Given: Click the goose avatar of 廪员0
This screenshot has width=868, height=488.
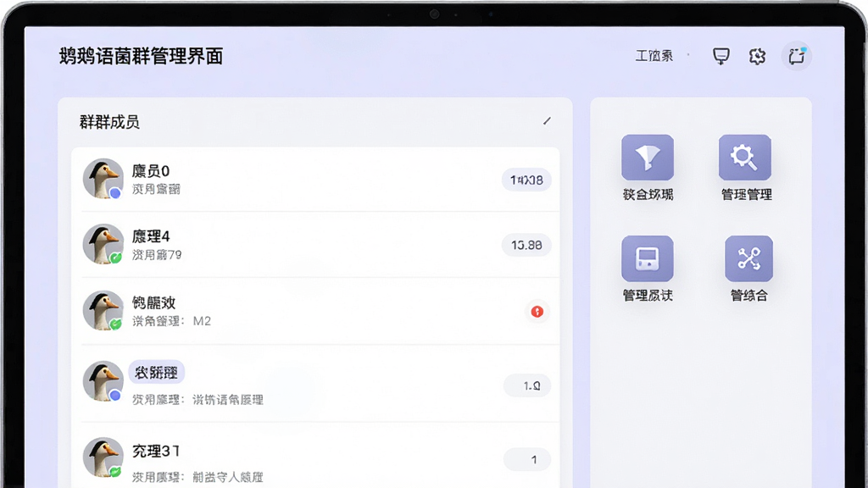Looking at the screenshot, I should [103, 179].
